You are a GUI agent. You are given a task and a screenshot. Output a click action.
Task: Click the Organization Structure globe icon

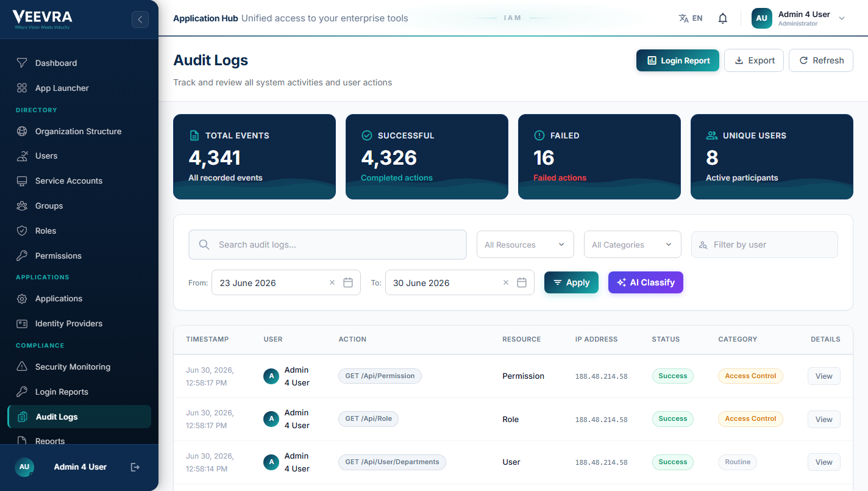pos(22,131)
